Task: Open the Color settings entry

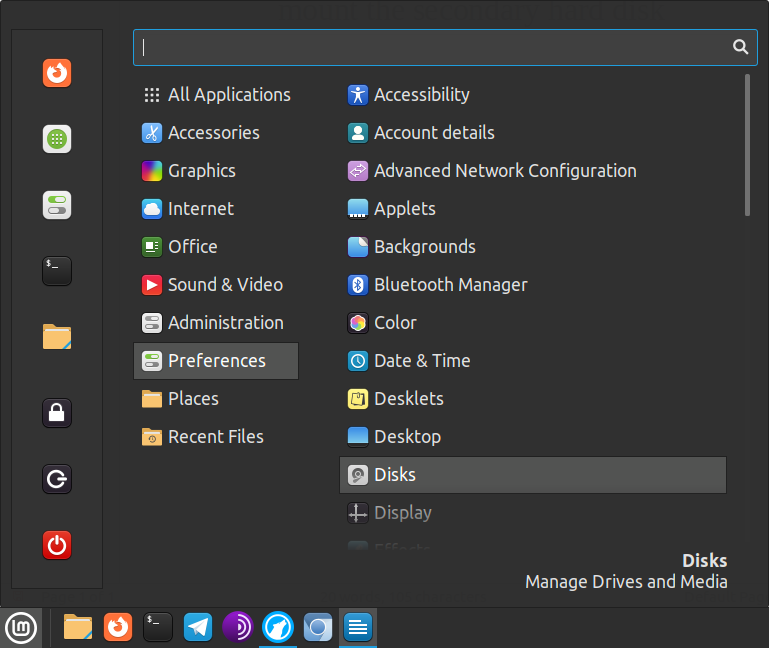Action: (x=533, y=323)
